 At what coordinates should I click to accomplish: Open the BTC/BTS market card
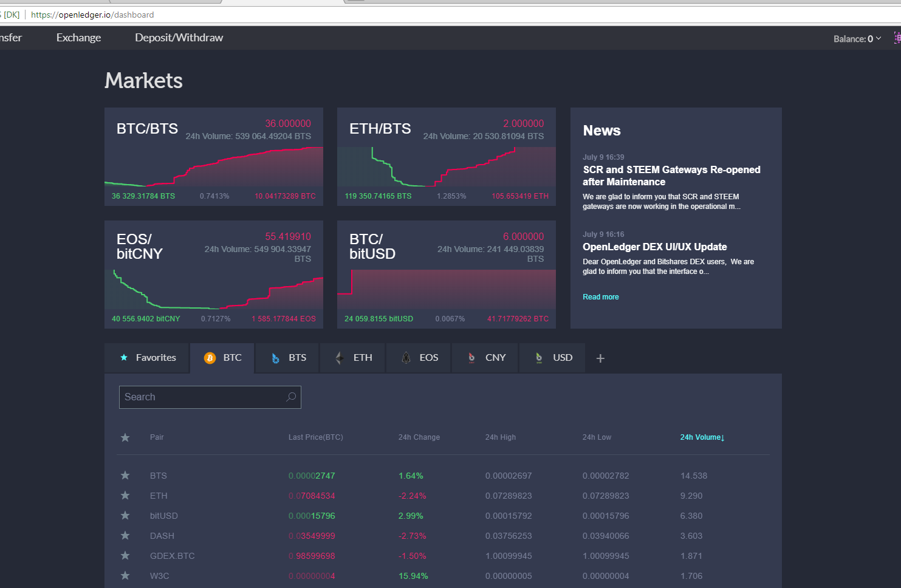214,157
